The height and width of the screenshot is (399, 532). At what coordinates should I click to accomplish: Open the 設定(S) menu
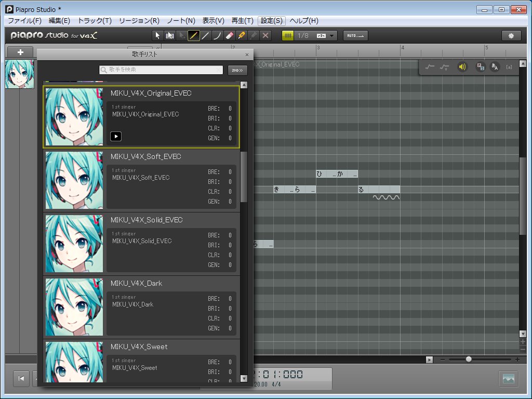[272, 21]
